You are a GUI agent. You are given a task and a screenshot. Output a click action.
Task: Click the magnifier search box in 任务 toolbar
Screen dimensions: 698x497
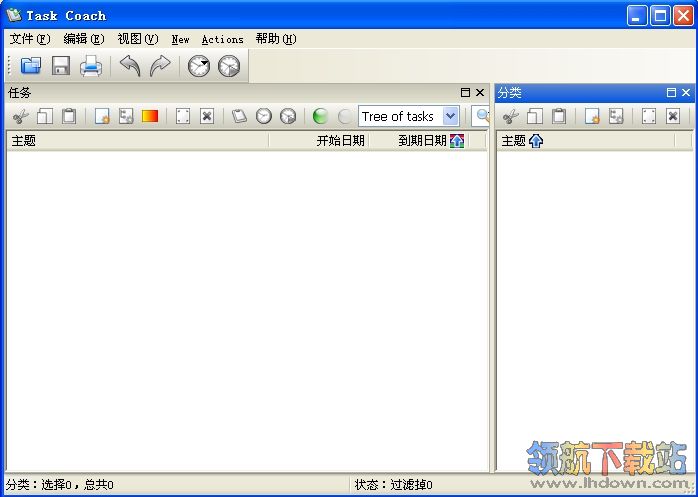[481, 116]
